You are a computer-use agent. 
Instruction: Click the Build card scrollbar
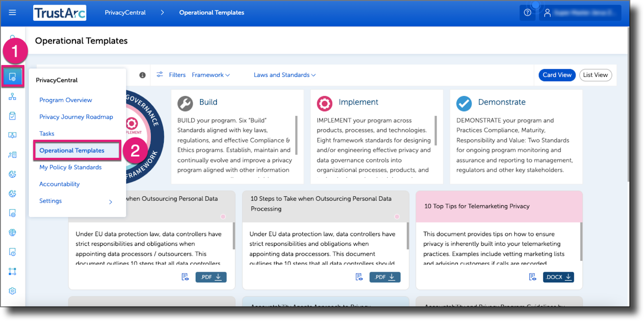pyautogui.click(x=296, y=135)
